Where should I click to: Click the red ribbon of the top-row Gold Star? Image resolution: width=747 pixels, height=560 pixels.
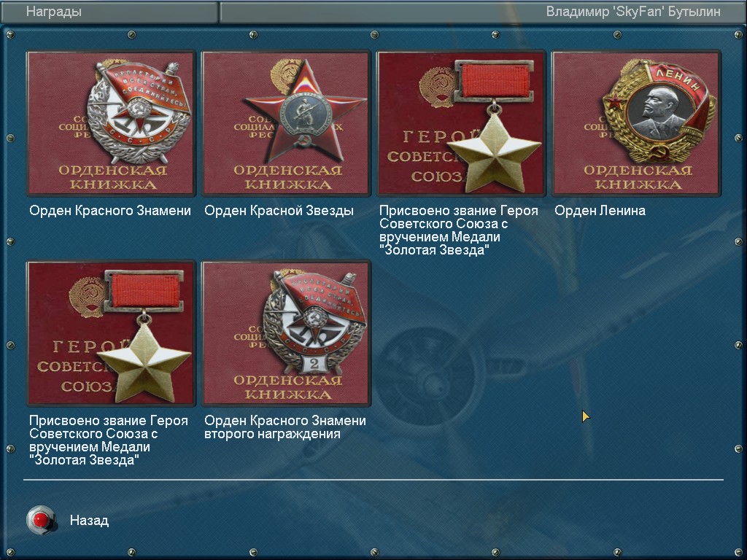(x=495, y=80)
